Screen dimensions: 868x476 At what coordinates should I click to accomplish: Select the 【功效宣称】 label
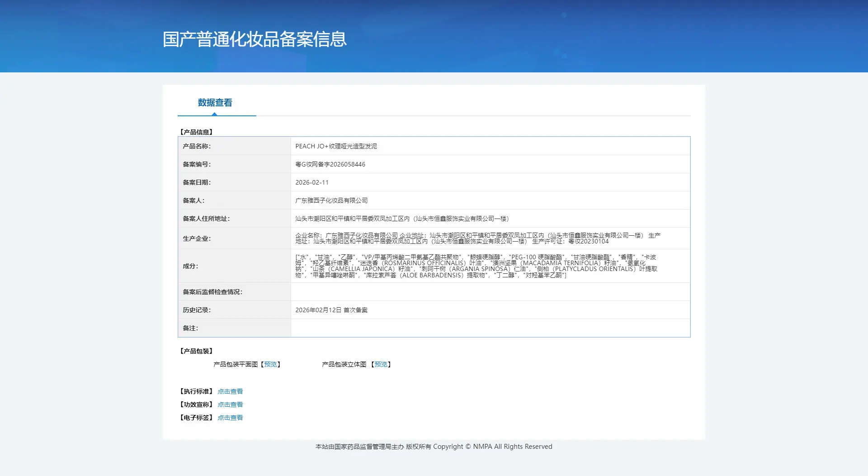(196, 405)
